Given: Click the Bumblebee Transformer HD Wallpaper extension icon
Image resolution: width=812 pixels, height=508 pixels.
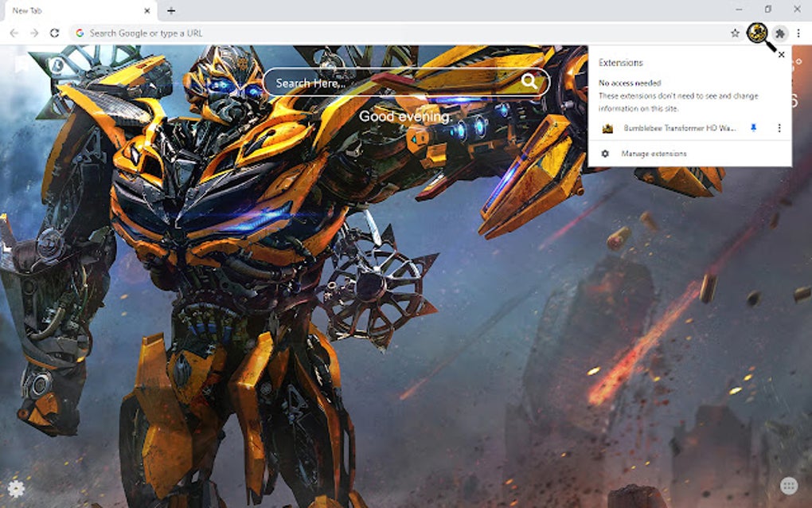Looking at the screenshot, I should coord(607,127).
